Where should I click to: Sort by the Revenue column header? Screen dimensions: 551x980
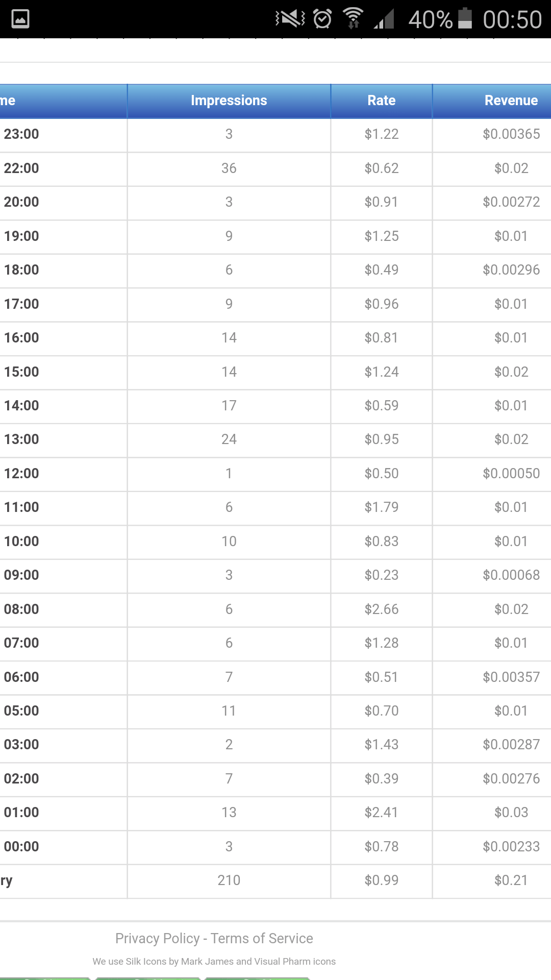coord(511,101)
